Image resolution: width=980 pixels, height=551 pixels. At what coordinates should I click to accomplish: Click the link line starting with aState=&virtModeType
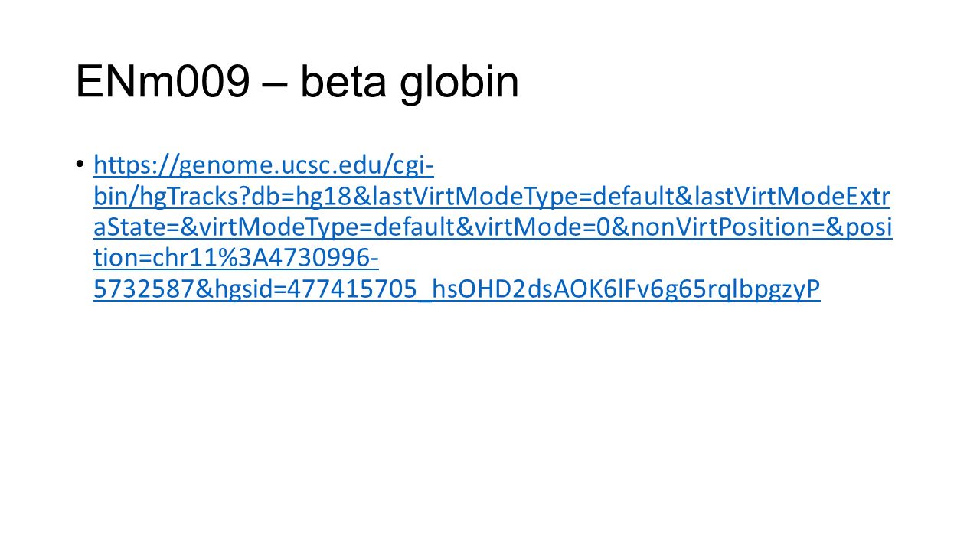point(492,228)
